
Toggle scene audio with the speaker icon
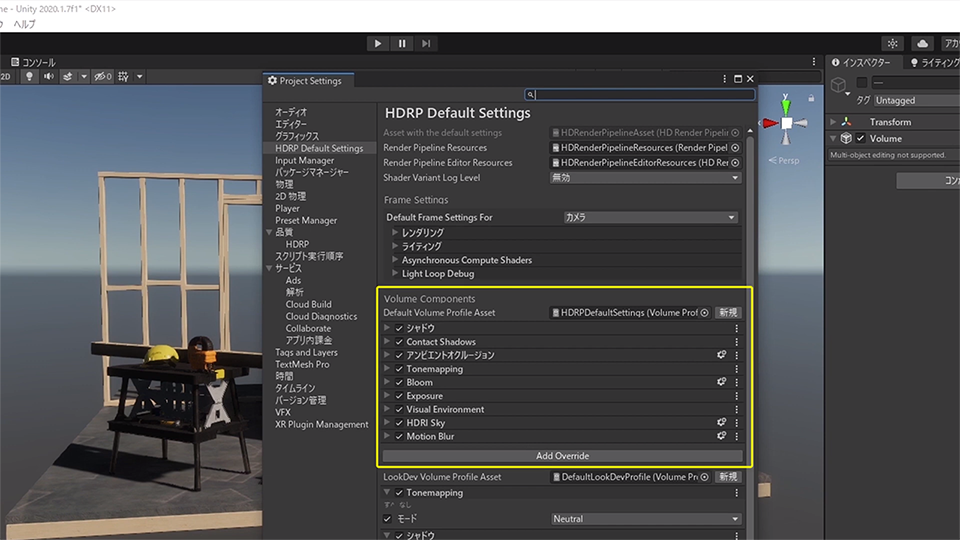pyautogui.click(x=47, y=76)
